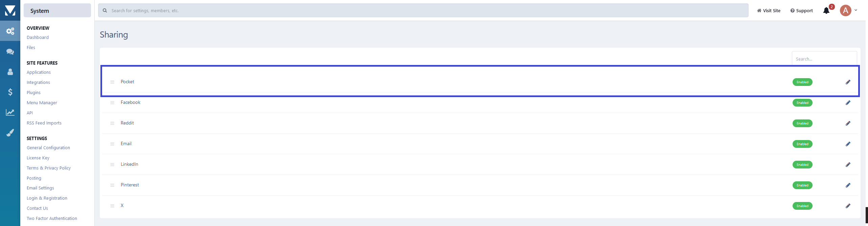868x226 pixels.
Task: Click the notifications bell icon
Action: coord(826,10)
